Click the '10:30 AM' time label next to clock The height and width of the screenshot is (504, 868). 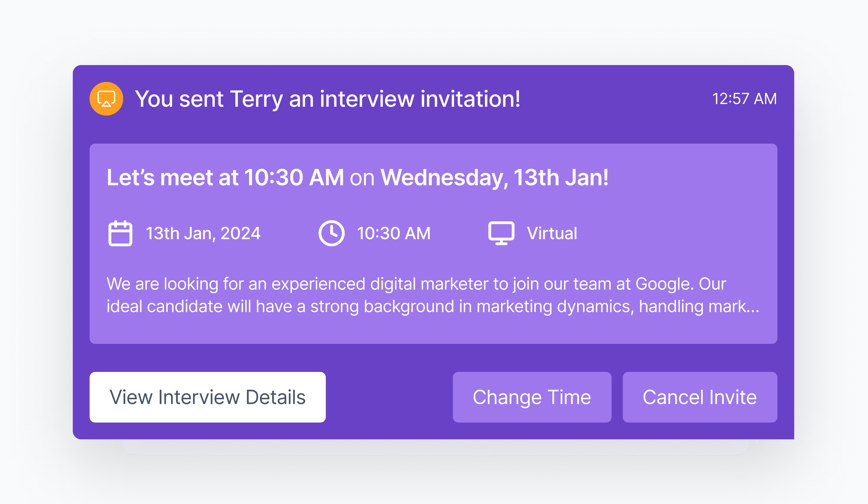(394, 233)
